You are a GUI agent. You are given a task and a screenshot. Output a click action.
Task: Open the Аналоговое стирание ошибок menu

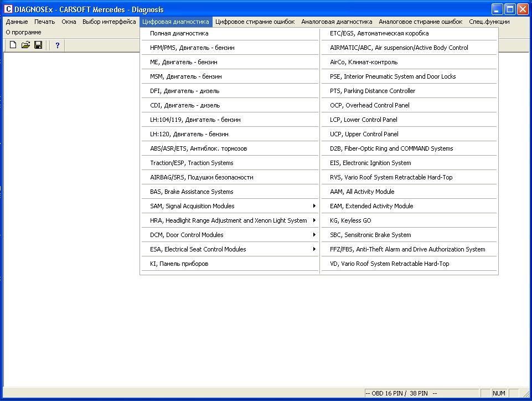coord(421,22)
